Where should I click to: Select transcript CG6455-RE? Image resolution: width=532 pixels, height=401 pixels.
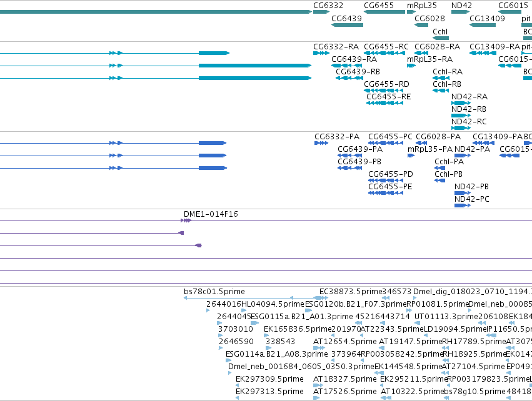tap(384, 103)
